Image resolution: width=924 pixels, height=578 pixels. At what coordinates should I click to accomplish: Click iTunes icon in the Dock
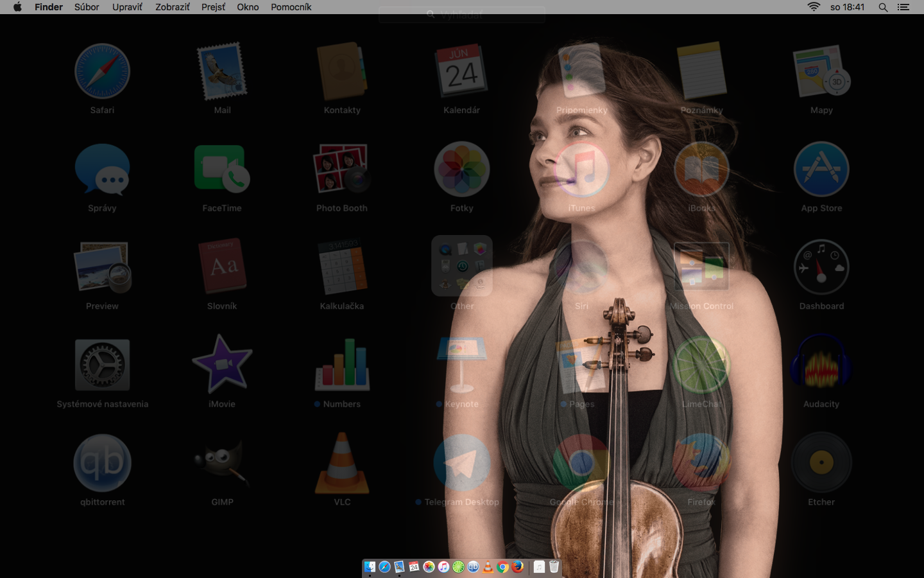[x=443, y=566]
